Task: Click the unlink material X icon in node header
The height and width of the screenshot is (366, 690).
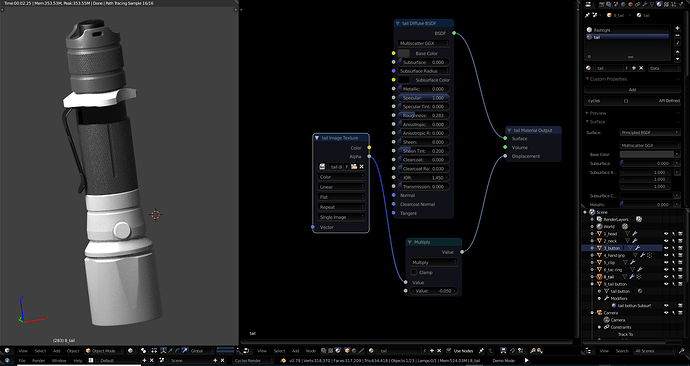Action: point(439,351)
